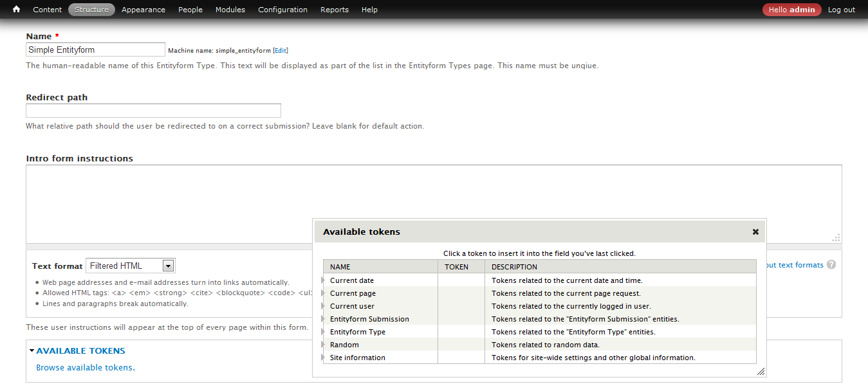This screenshot has width=868, height=391.
Task: Open the Text format dropdown
Action: pos(167,265)
